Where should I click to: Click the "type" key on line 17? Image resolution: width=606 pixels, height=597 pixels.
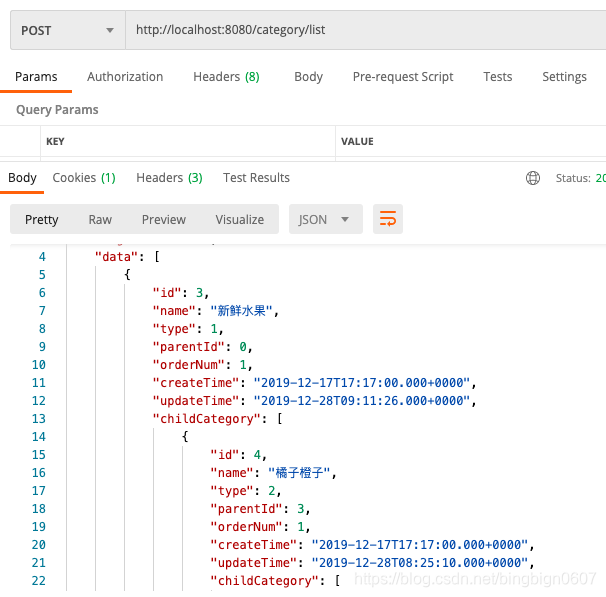231,491
